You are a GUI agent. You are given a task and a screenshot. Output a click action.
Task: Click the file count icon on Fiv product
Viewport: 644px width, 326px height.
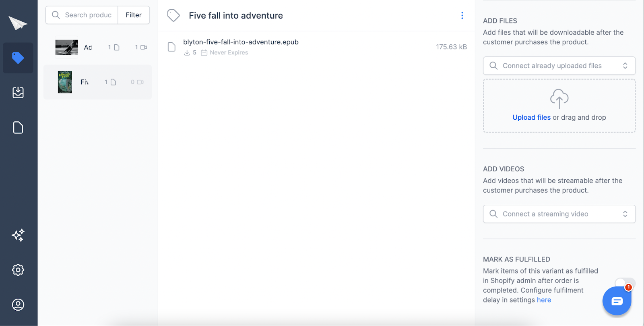114,82
